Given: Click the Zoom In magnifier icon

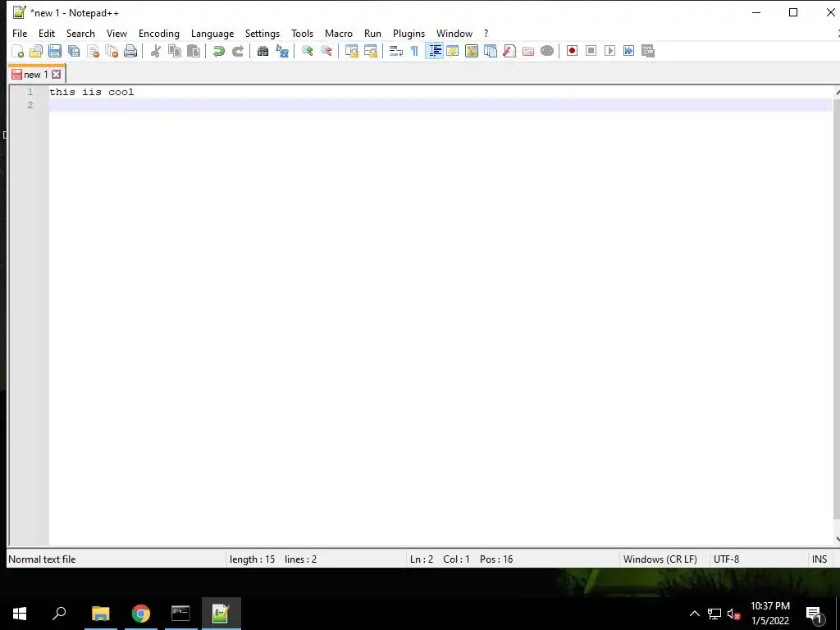Looking at the screenshot, I should tap(307, 51).
